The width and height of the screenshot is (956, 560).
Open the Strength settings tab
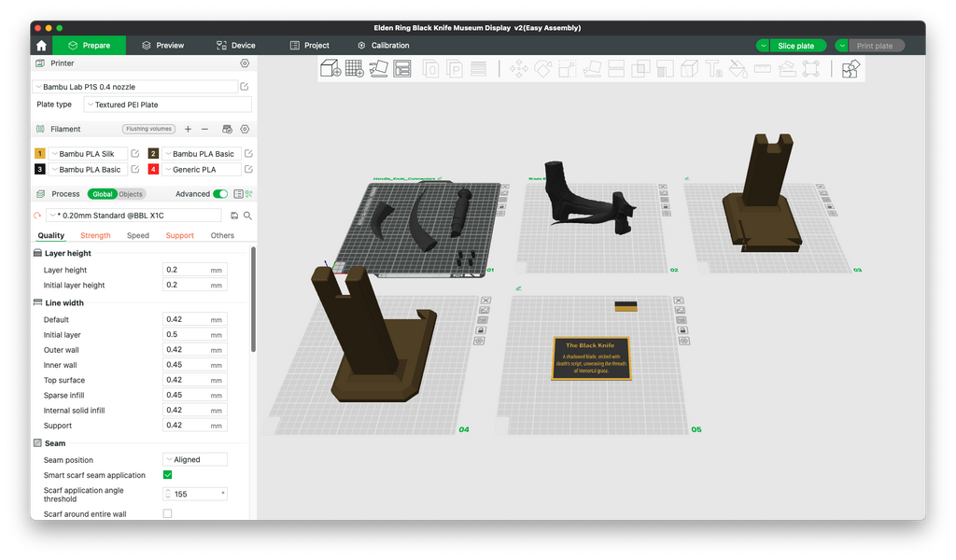[95, 235]
